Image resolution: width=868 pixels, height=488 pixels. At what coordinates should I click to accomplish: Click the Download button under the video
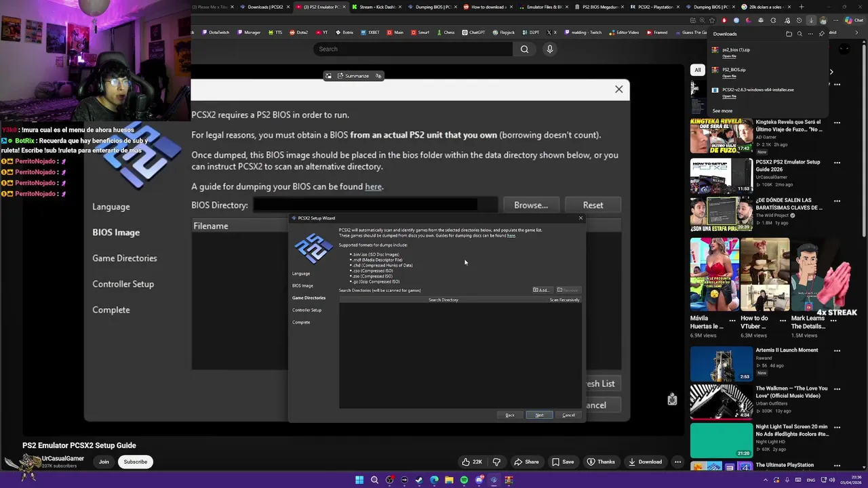coord(645,462)
